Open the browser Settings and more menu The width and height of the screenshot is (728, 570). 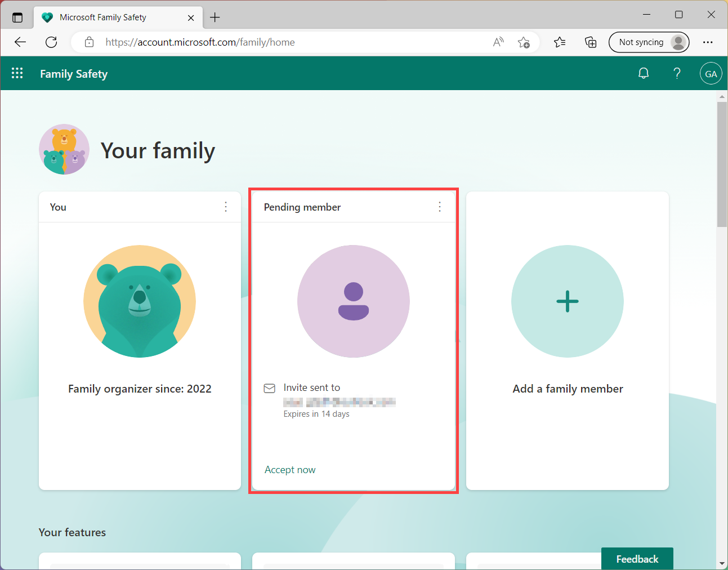pos(708,42)
